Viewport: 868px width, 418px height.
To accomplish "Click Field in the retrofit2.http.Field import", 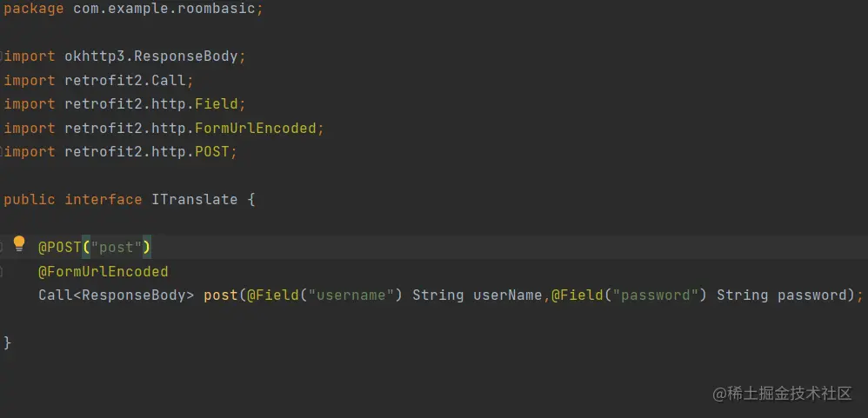I will coord(216,103).
